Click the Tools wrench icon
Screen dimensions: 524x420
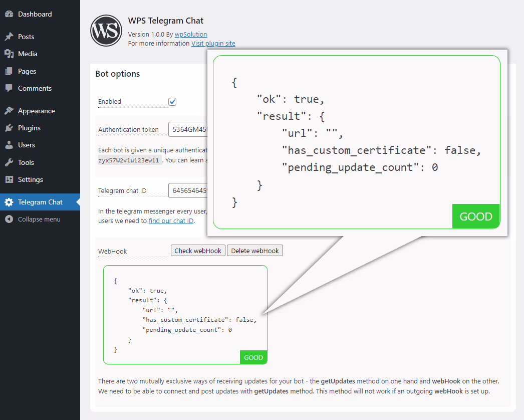[9, 162]
